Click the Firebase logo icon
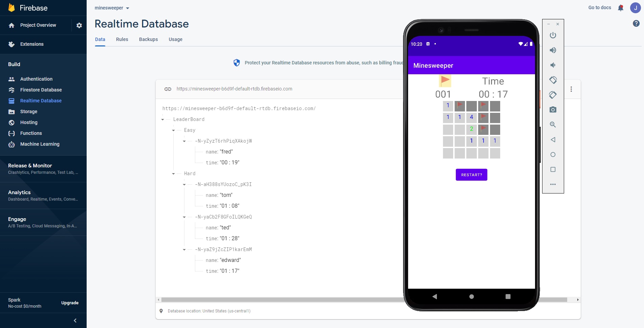Image resolution: width=644 pixels, height=328 pixels. click(12, 8)
